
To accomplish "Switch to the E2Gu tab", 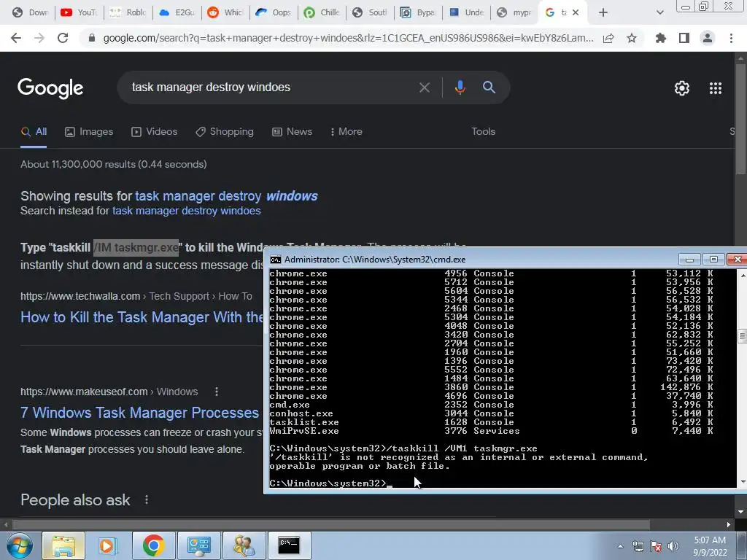I will (177, 12).
